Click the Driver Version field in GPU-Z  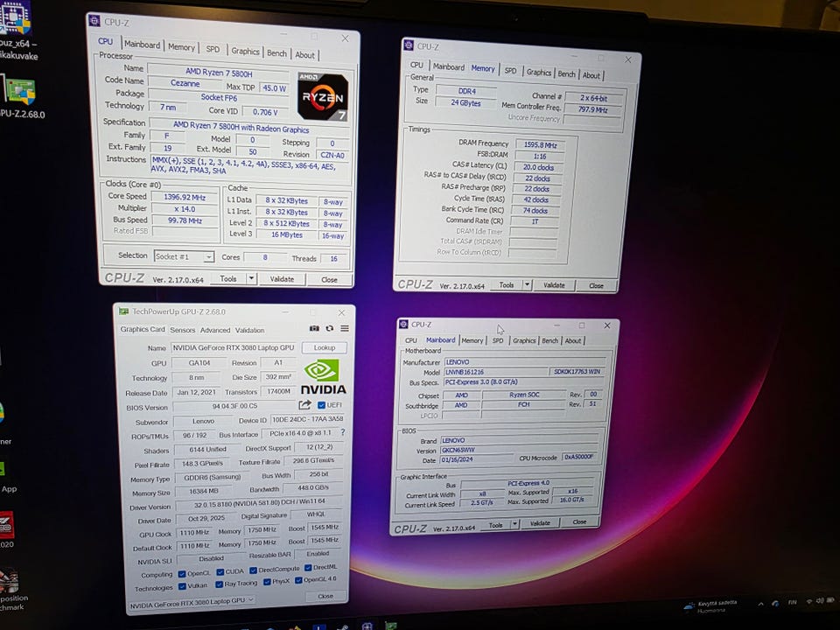(x=259, y=504)
